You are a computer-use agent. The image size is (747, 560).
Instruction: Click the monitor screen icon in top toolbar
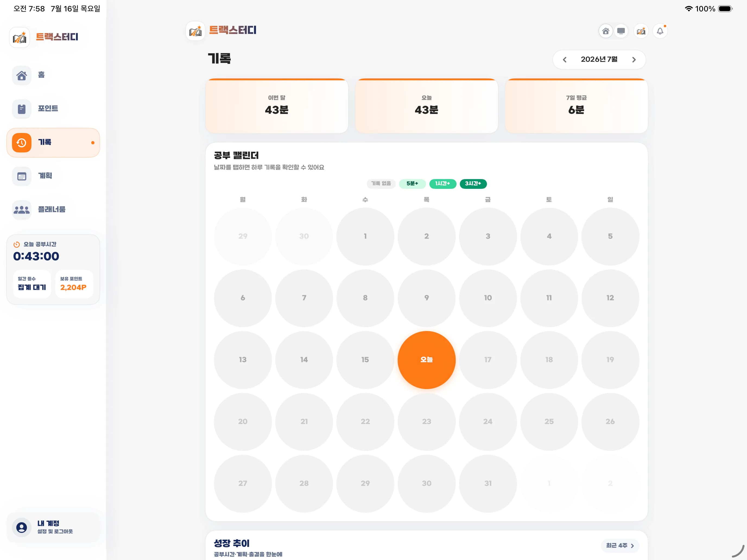click(621, 31)
